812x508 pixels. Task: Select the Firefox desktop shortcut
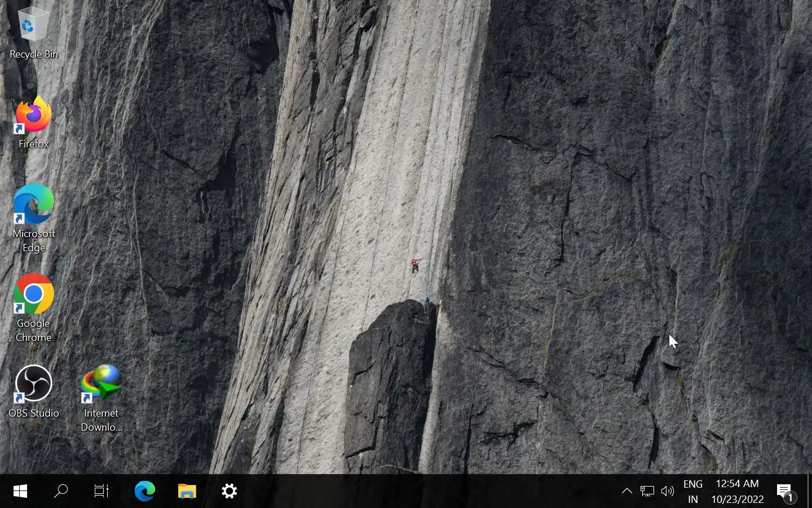coord(33,122)
